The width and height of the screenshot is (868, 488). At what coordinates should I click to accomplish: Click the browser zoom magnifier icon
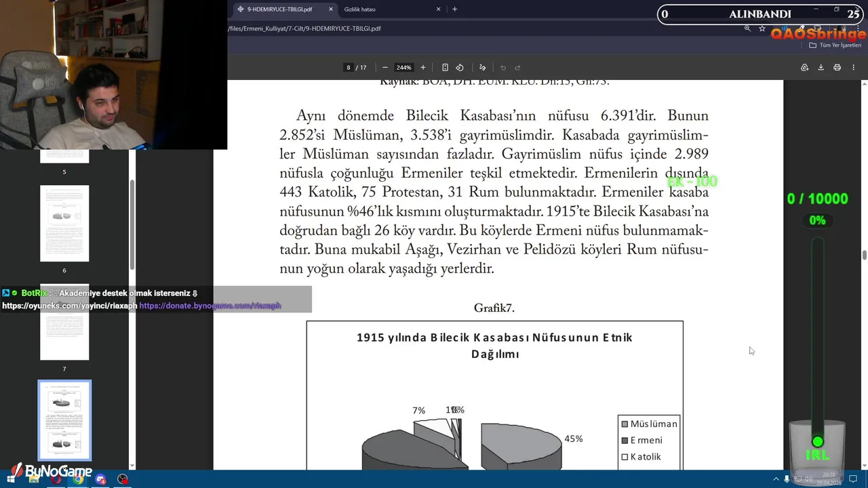747,28
